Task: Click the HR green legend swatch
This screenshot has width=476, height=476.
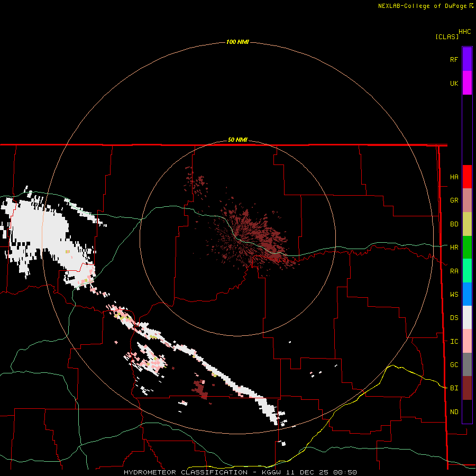Action: [x=467, y=248]
